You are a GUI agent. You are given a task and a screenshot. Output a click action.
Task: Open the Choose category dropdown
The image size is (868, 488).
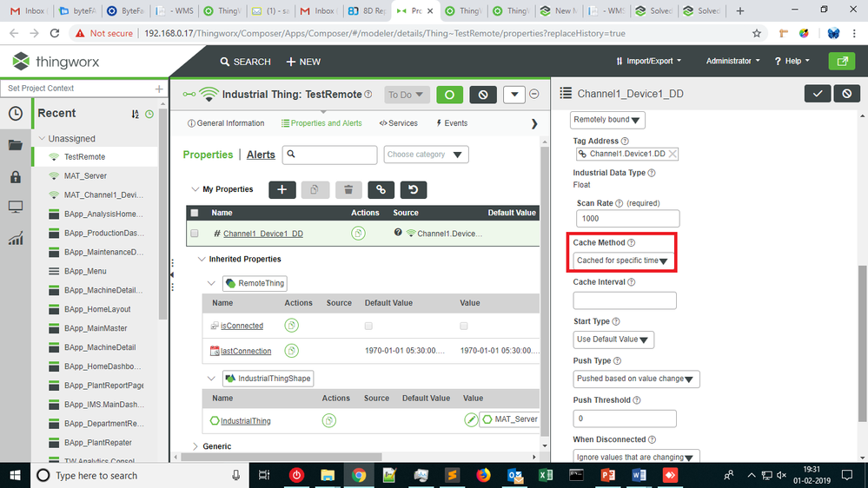(x=426, y=155)
